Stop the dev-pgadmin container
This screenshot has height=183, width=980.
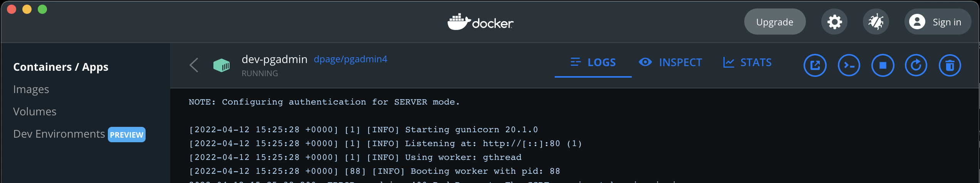pyautogui.click(x=883, y=65)
